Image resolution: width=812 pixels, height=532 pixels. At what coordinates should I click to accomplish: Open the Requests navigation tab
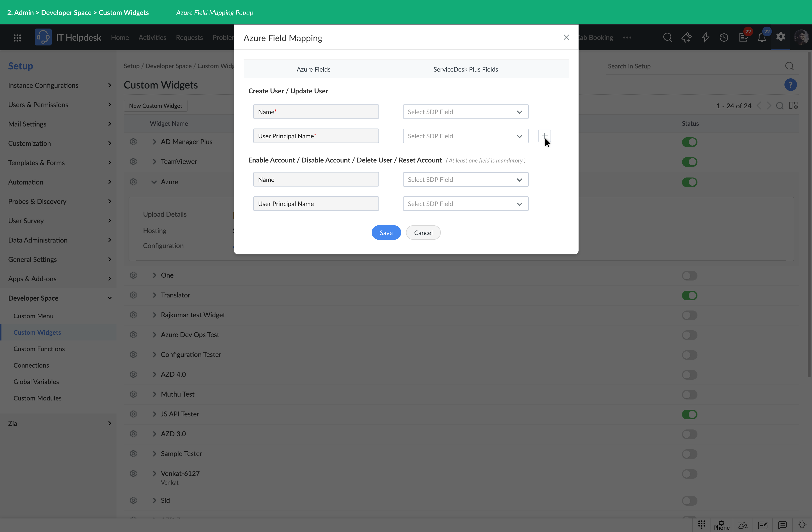[x=189, y=37]
